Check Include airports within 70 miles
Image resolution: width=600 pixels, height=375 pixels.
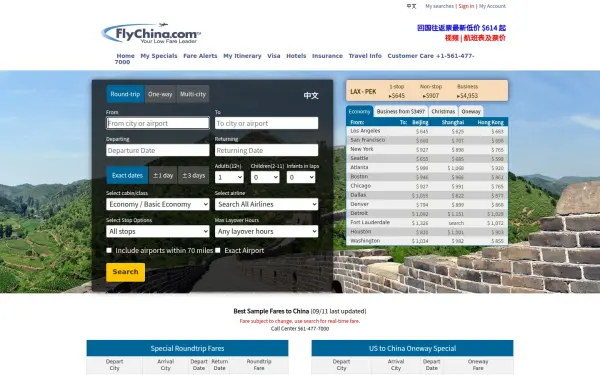[109, 250]
